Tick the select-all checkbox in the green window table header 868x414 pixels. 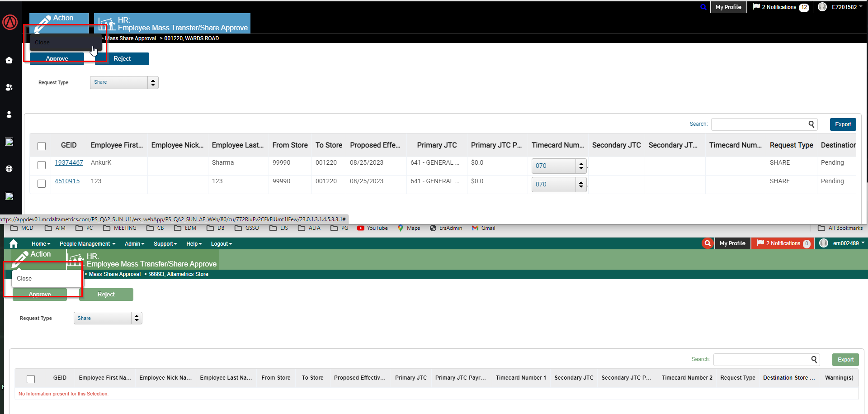coord(31,379)
